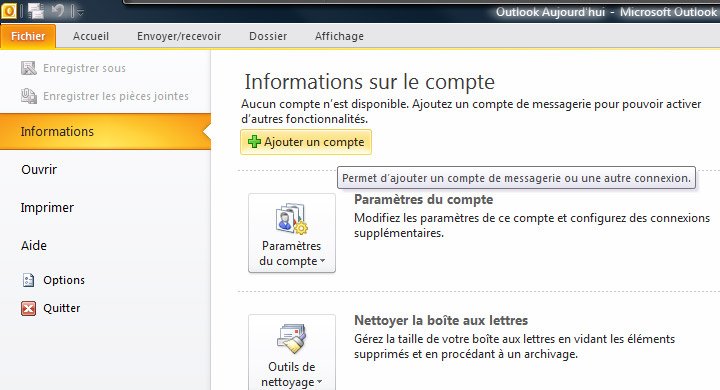Click the Undo arrow in quick access toolbar

[57, 11]
